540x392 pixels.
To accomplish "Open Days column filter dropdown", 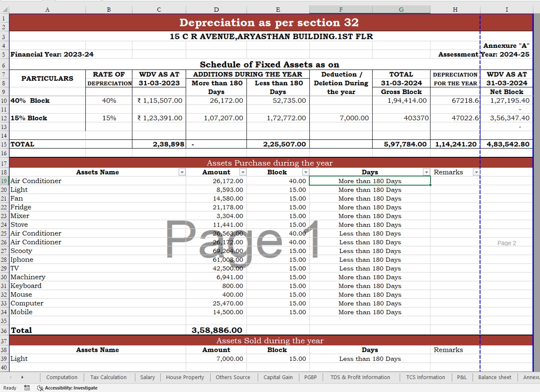I will (x=426, y=172).
